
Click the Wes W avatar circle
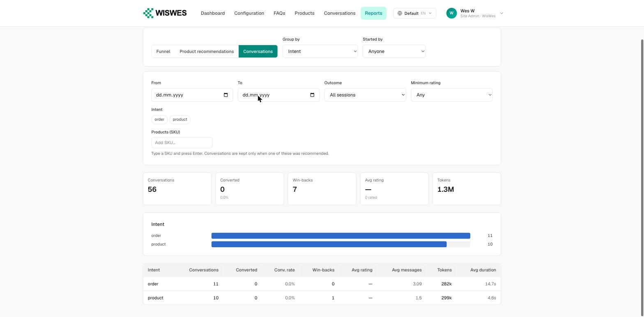tap(451, 13)
